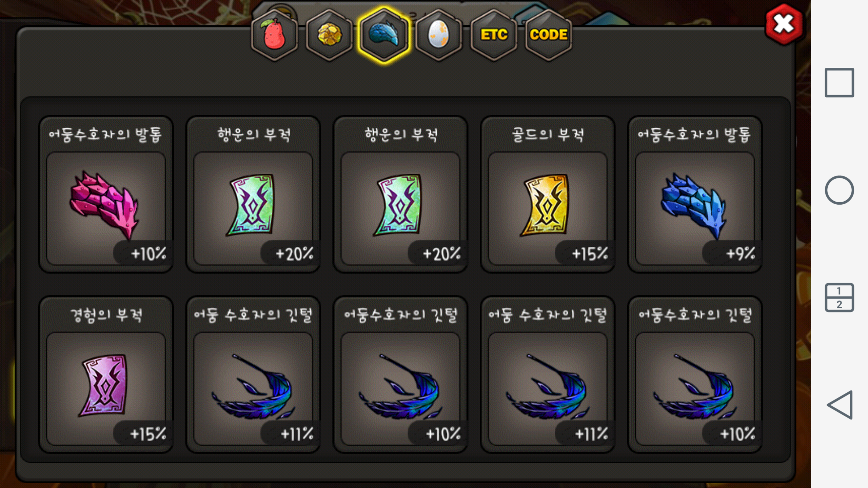Tap the Android recent apps square button

click(x=840, y=83)
